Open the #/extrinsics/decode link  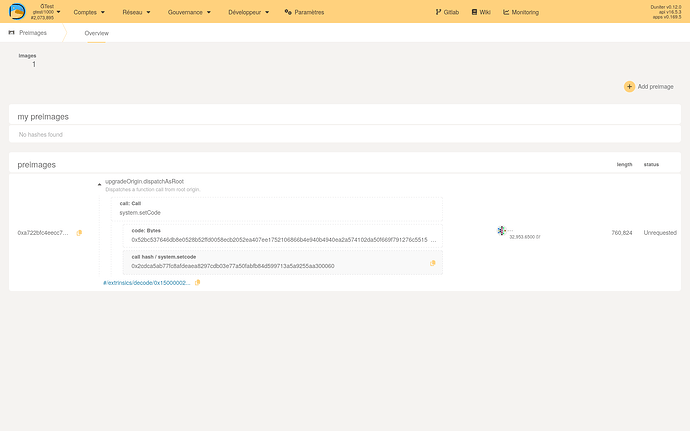[x=146, y=283]
